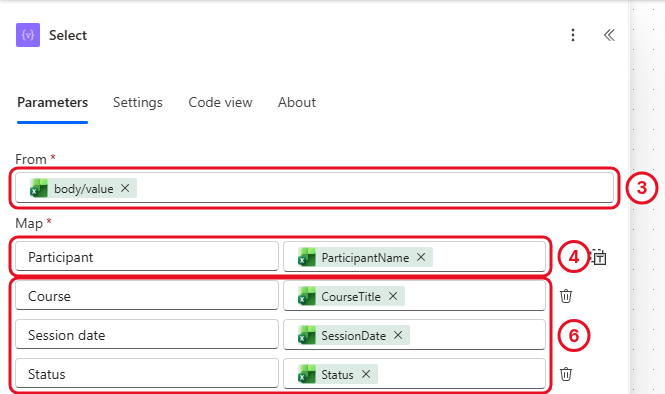665x394 pixels.
Task: Click the From label
Action: point(31,159)
